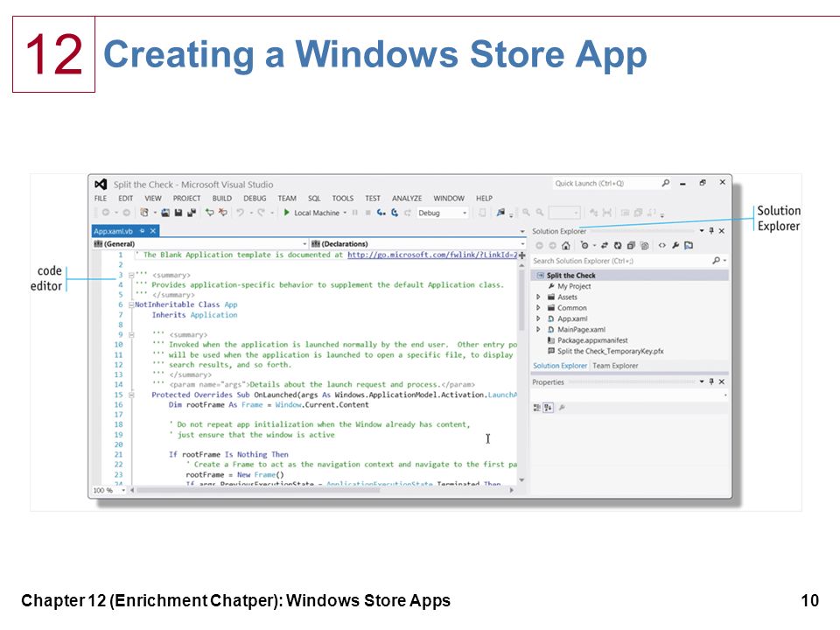Click the Preview Selected Items icon
This screenshot has height=630, width=840.
click(x=689, y=245)
